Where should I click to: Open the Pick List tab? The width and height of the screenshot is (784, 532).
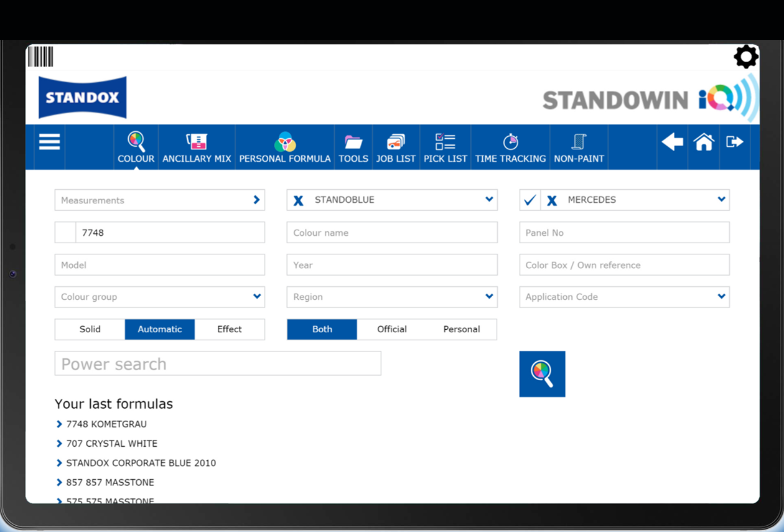(446, 147)
